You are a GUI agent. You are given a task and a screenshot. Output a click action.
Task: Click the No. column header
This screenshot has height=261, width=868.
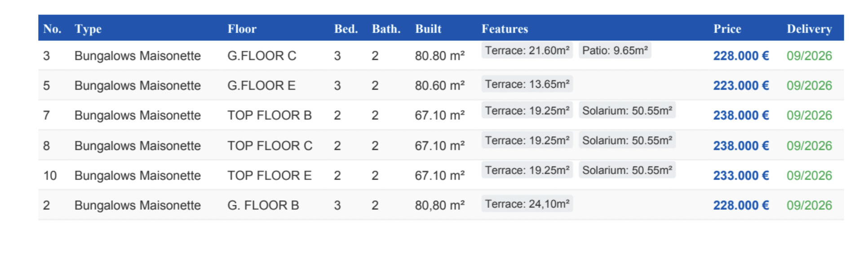point(52,29)
